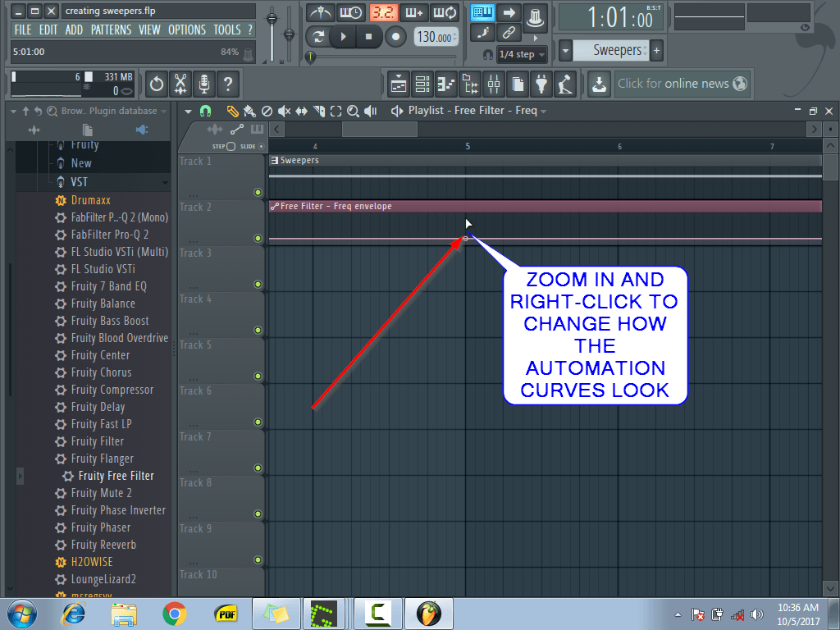
Task: Click the scissors audio editor icon
Action: (180, 84)
